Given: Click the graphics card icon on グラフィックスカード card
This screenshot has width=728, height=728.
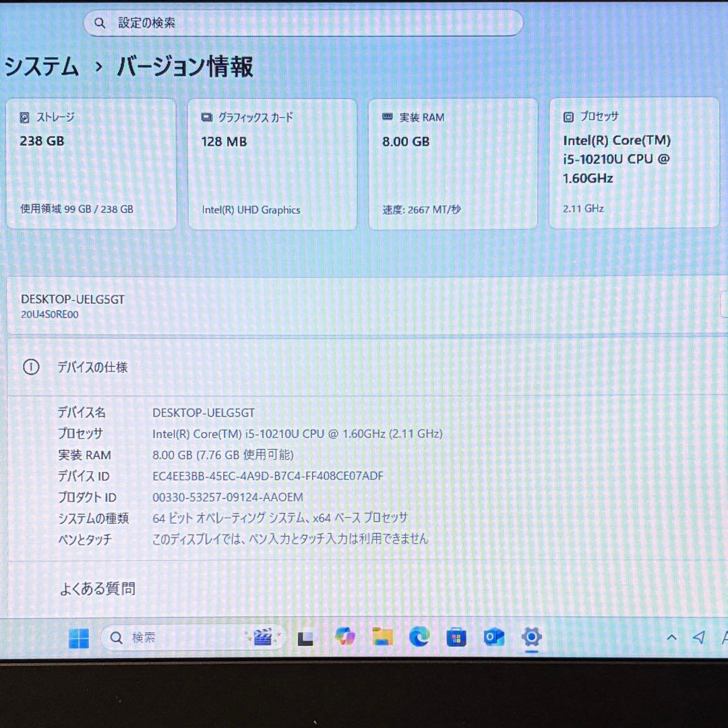Looking at the screenshot, I should [206, 116].
